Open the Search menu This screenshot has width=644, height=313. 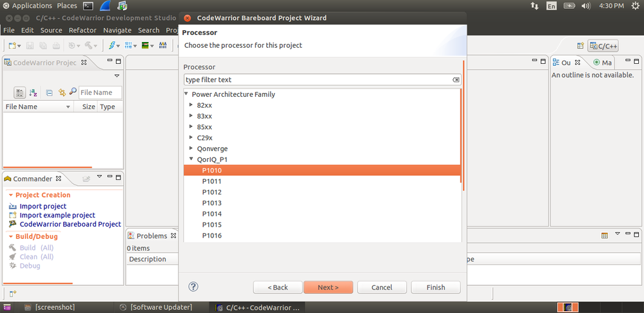pyautogui.click(x=149, y=30)
